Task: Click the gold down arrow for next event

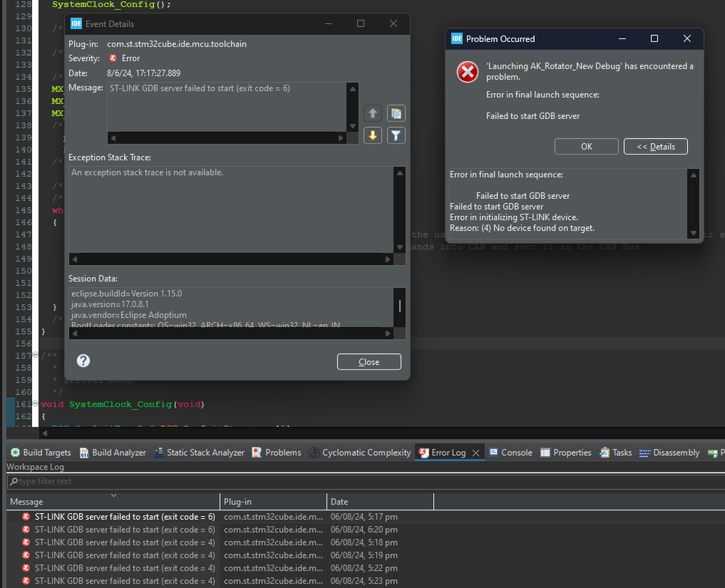Action: tap(372, 135)
